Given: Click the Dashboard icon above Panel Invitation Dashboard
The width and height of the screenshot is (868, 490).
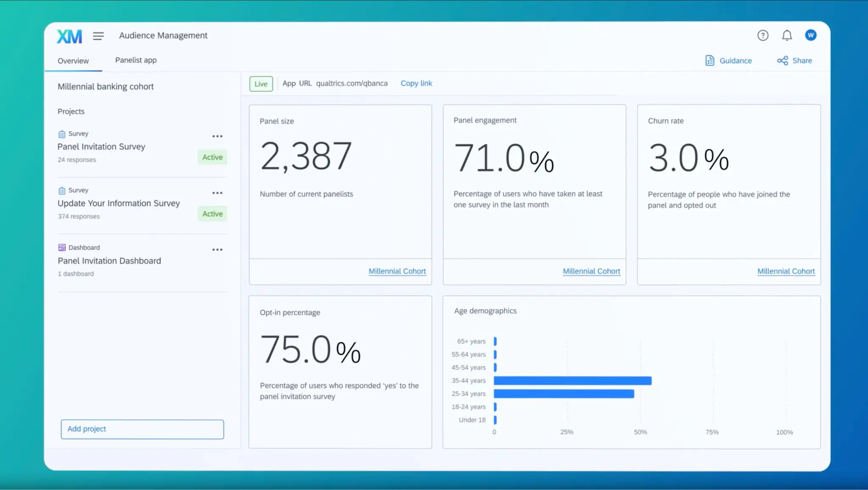Looking at the screenshot, I should click(62, 248).
